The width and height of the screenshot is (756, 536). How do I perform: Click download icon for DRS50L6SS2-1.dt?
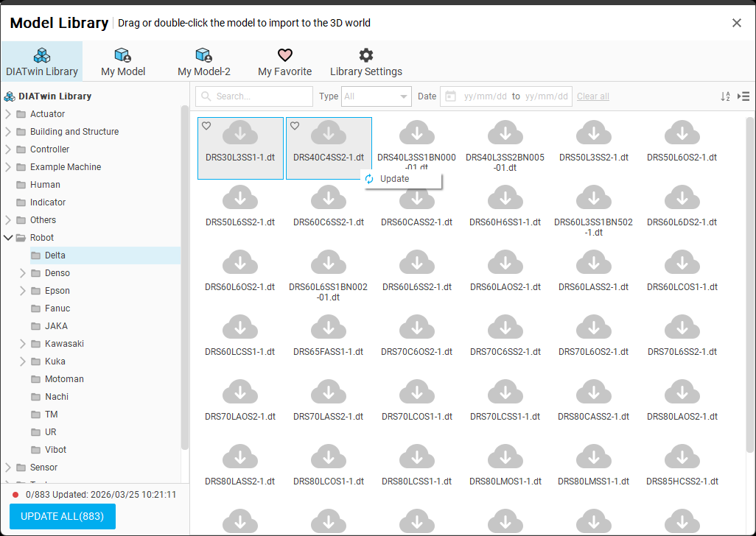point(240,197)
